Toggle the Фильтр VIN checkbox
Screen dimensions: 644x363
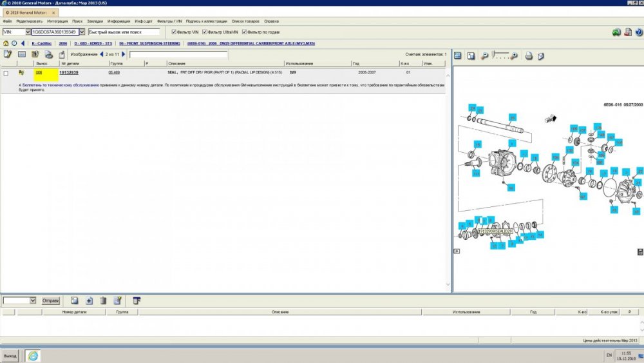[x=174, y=32]
